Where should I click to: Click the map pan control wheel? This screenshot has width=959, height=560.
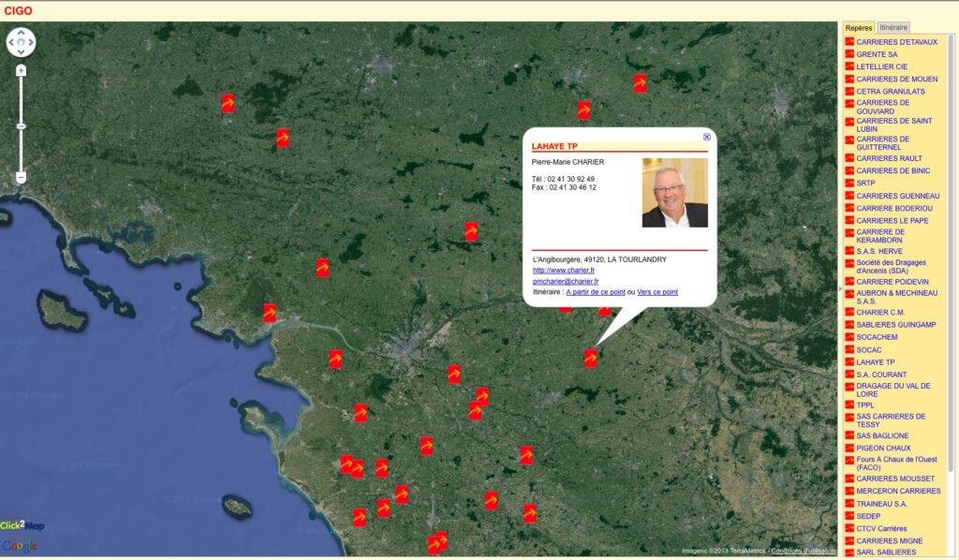click(x=21, y=42)
